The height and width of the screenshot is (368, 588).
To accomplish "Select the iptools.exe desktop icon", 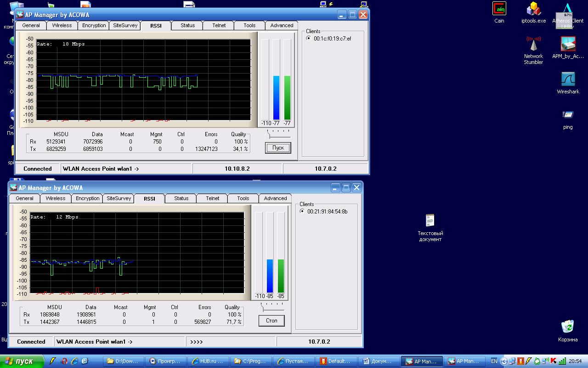I will click(x=533, y=9).
